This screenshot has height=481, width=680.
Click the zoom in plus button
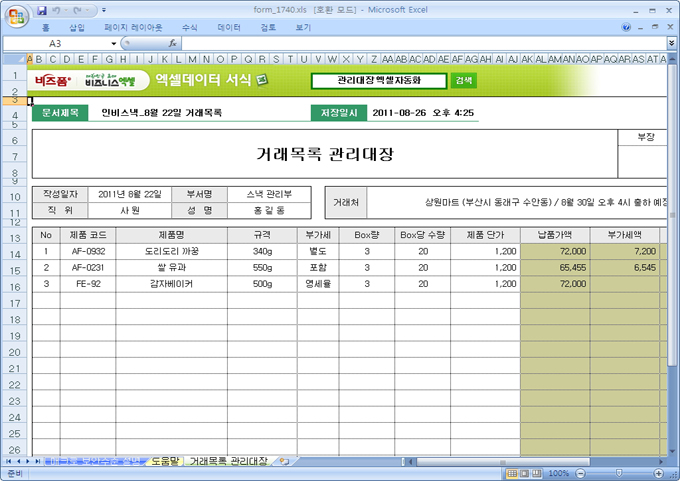coord(659,474)
